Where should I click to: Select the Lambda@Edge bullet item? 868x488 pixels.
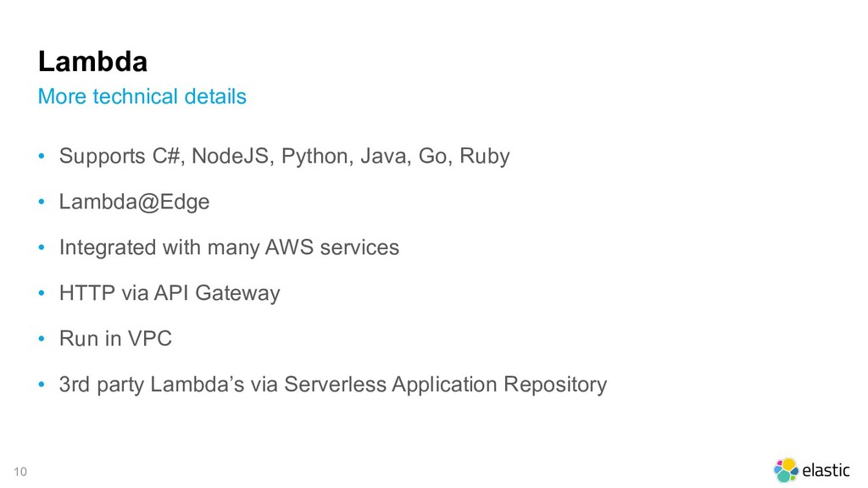(134, 202)
